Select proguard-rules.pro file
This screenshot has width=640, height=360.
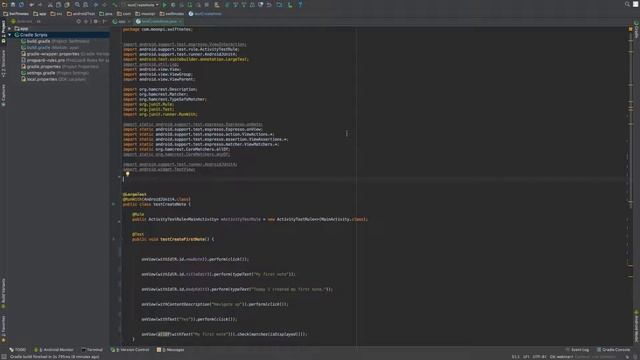65,60
